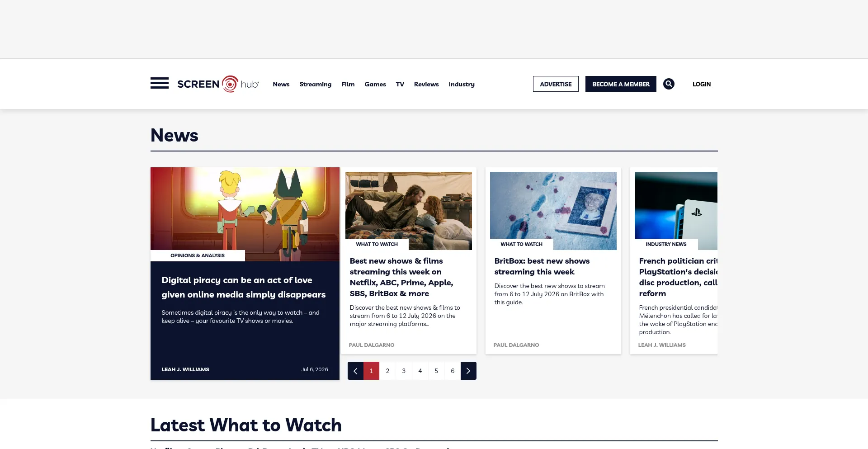The image size is (868, 449).
Task: Open the Games nav menu item
Action: pyautogui.click(x=375, y=84)
